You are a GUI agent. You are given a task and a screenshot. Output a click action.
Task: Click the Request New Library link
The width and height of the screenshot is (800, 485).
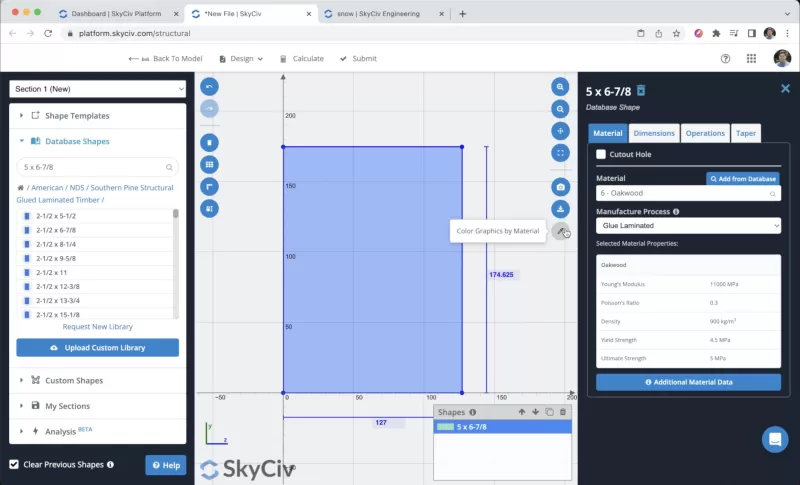tap(97, 327)
